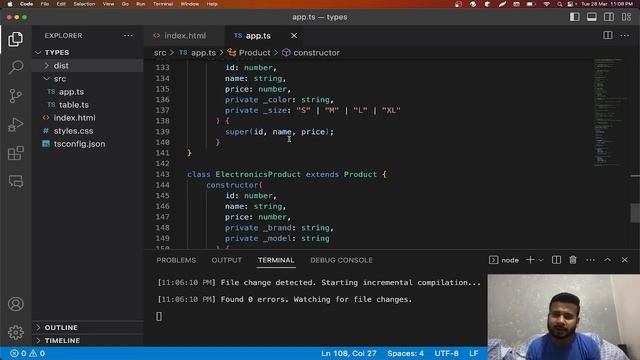
Task: Place cursor on super(id, name, price) line
Action: coord(279,132)
